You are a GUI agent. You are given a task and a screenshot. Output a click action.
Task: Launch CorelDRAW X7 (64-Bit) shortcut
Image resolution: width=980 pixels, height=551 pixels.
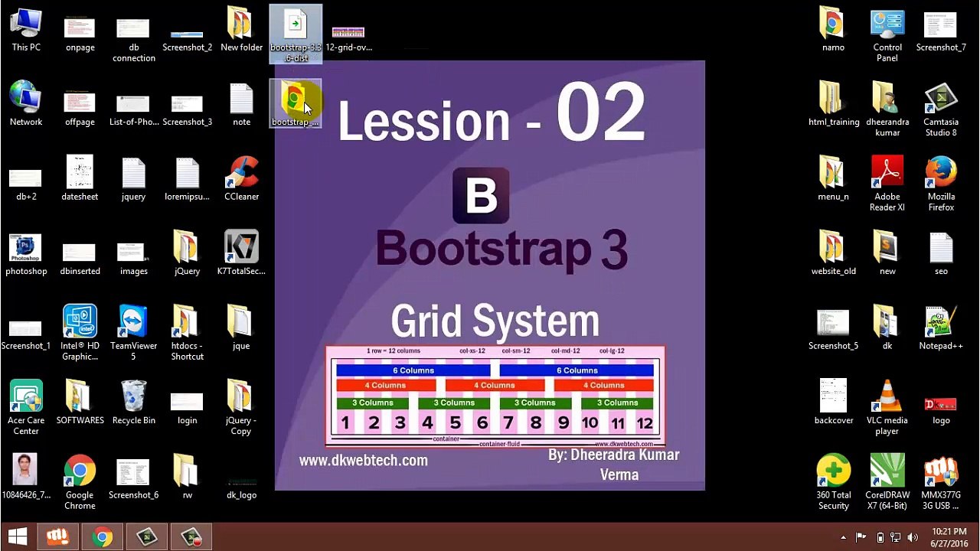click(x=887, y=482)
